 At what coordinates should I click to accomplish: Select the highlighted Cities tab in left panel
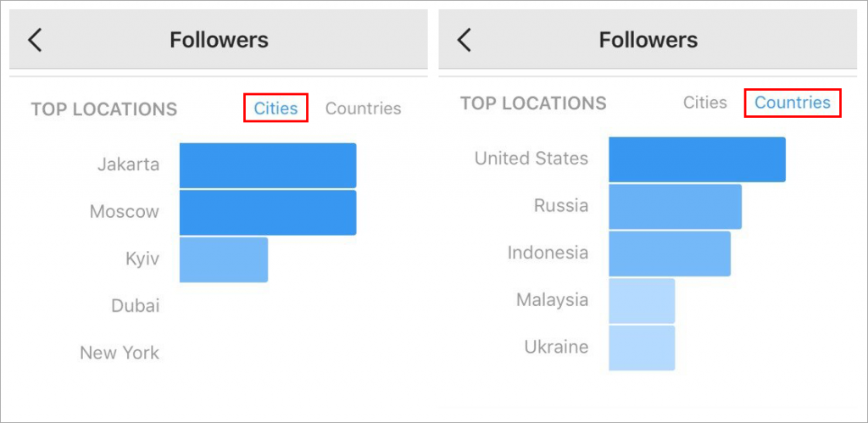(275, 108)
